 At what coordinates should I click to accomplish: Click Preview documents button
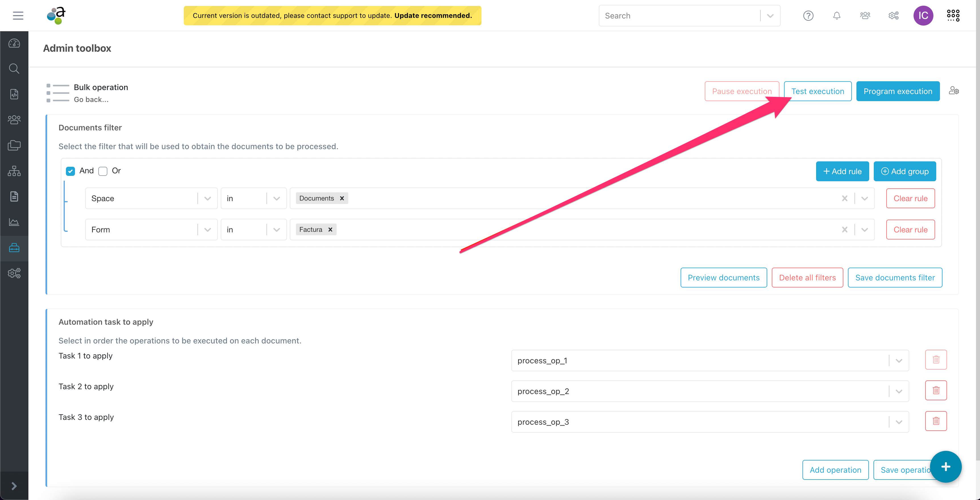click(x=723, y=277)
